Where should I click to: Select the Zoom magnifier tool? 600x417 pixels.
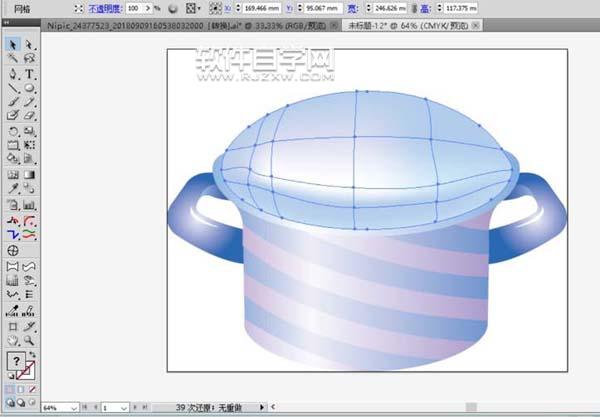[x=30, y=339]
